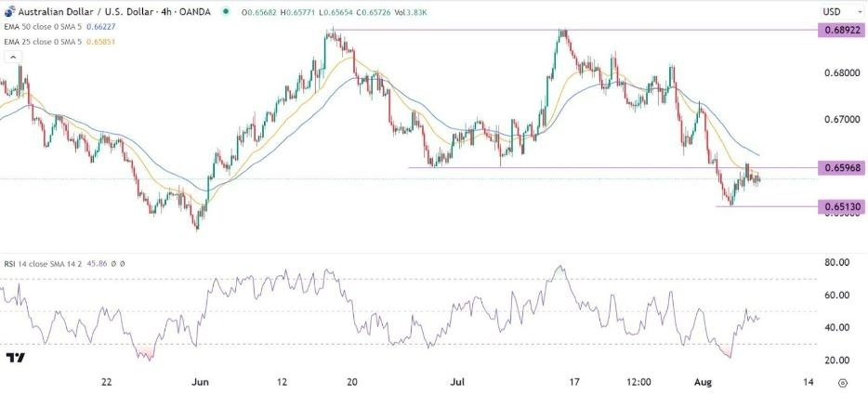Open chart settings gear icon near time axis
Image resolution: width=868 pixels, height=406 pixels.
(x=843, y=383)
